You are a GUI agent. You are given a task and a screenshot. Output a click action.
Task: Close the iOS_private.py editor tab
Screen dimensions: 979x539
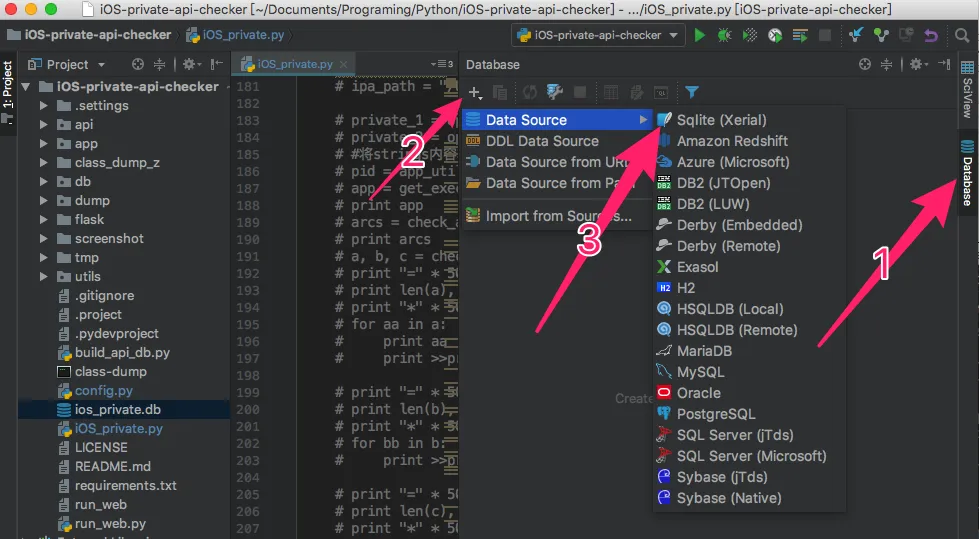[x=343, y=64]
